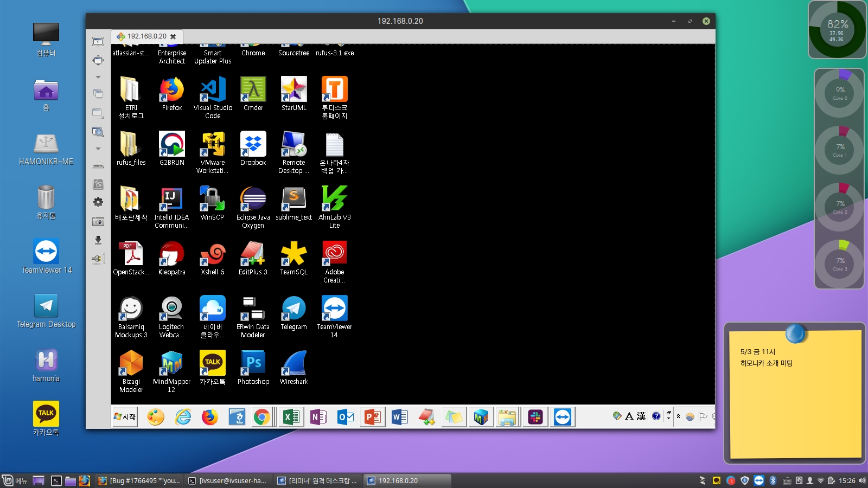Click the yellow sticky note meeting memo
Viewport: 868px width, 488px height.
pyautogui.click(x=795, y=394)
